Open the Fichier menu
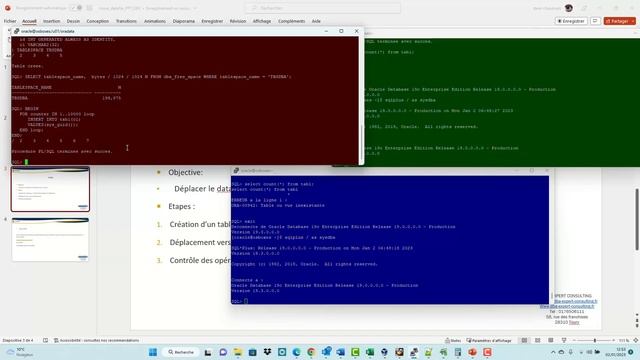Viewport: 640px width, 360px height. (10, 21)
